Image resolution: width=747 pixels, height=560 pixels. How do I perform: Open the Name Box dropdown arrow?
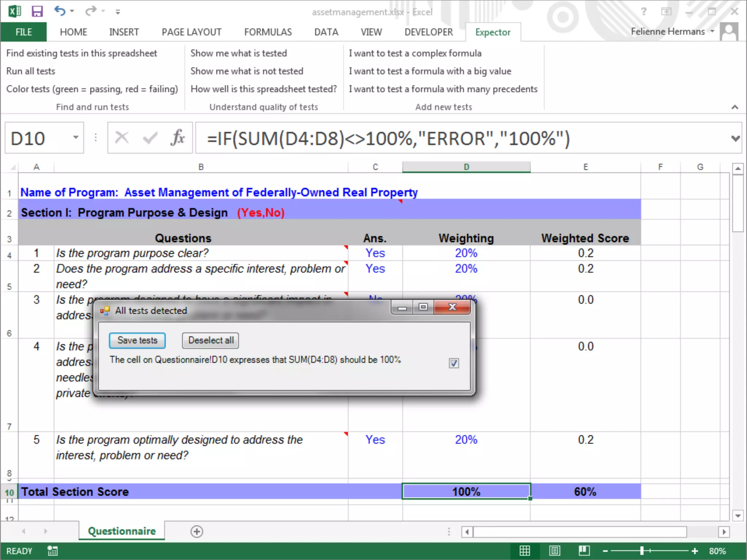76,138
